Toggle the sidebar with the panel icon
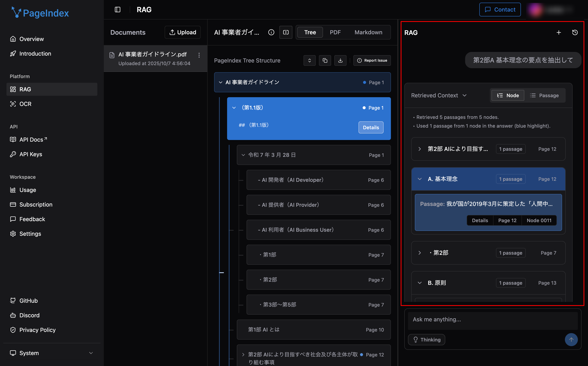588x366 pixels. 118,10
